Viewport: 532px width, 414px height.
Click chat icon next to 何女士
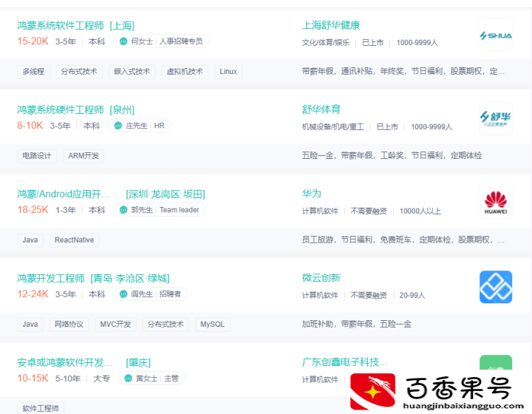point(123,41)
